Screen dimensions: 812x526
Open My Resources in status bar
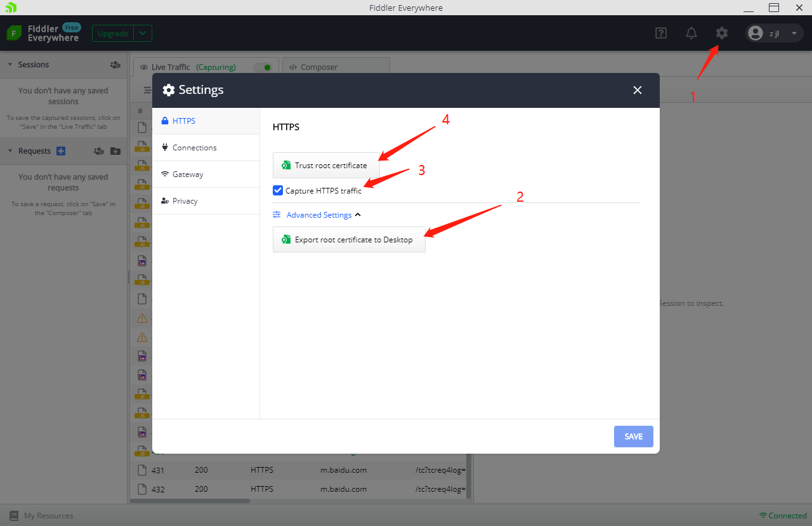[41, 516]
